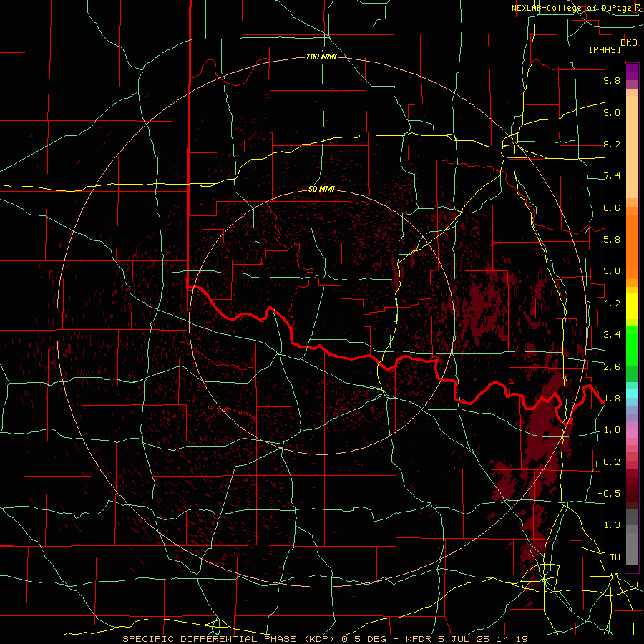This screenshot has height=644, width=644.
Task: Click the 5.8 value on the scale
Action: click(x=612, y=240)
